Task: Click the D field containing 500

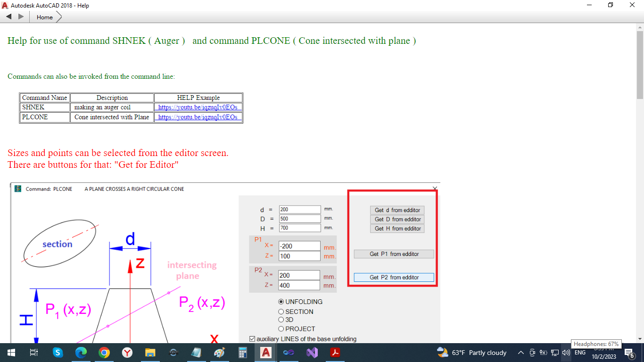Action: tap(299, 219)
